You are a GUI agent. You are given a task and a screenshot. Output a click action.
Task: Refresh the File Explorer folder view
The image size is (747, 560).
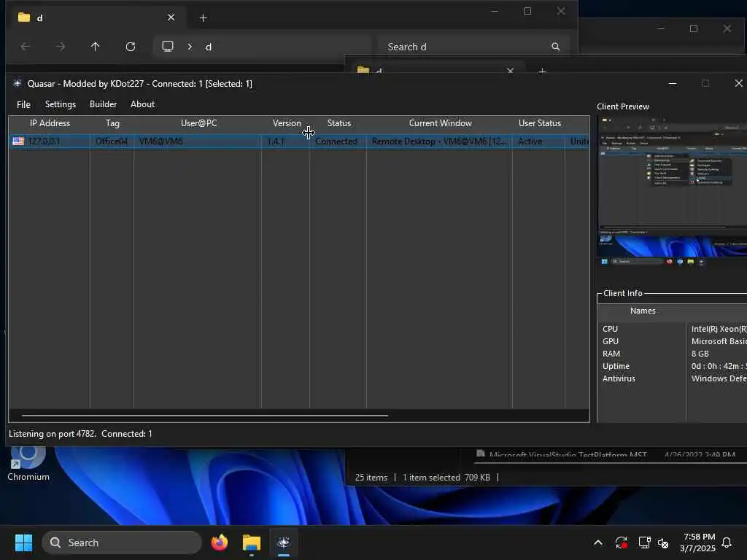click(130, 47)
